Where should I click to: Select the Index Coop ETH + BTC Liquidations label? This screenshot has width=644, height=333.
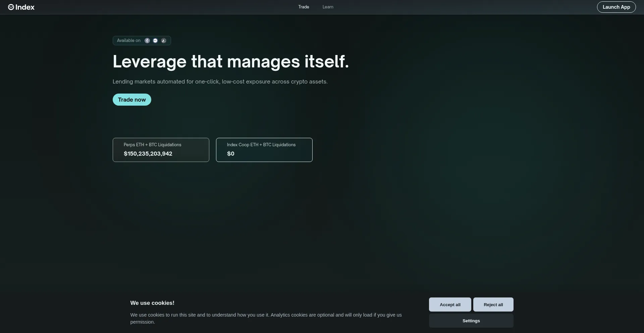coord(261,145)
